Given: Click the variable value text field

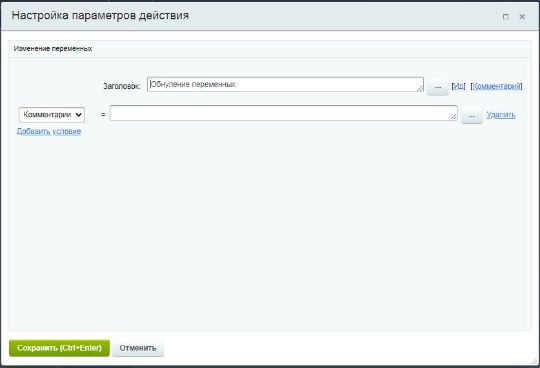Looking at the screenshot, I should point(283,113).
